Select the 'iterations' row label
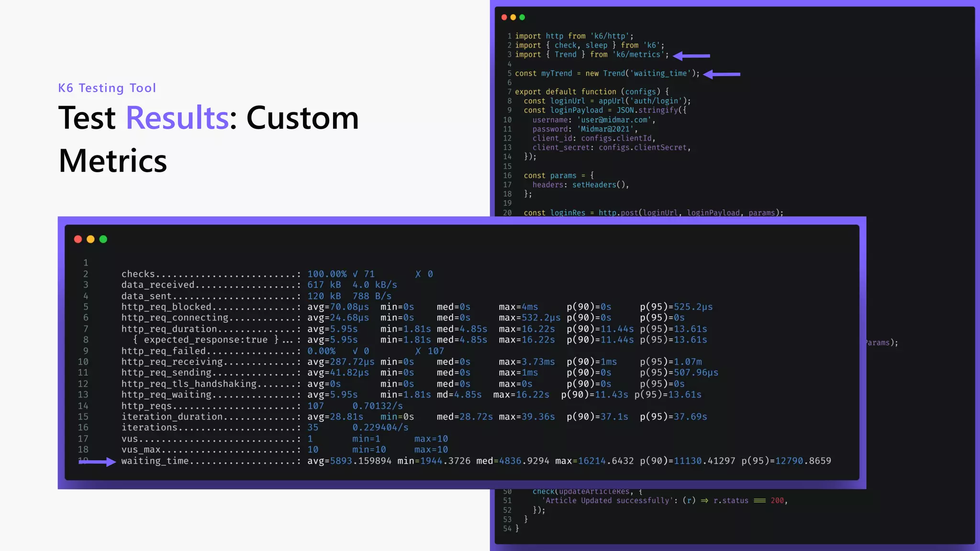The width and height of the screenshot is (980, 551). [x=149, y=428]
